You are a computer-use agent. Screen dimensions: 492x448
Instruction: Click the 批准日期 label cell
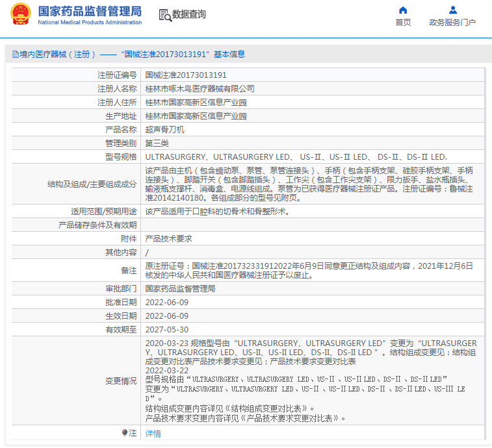121,302
